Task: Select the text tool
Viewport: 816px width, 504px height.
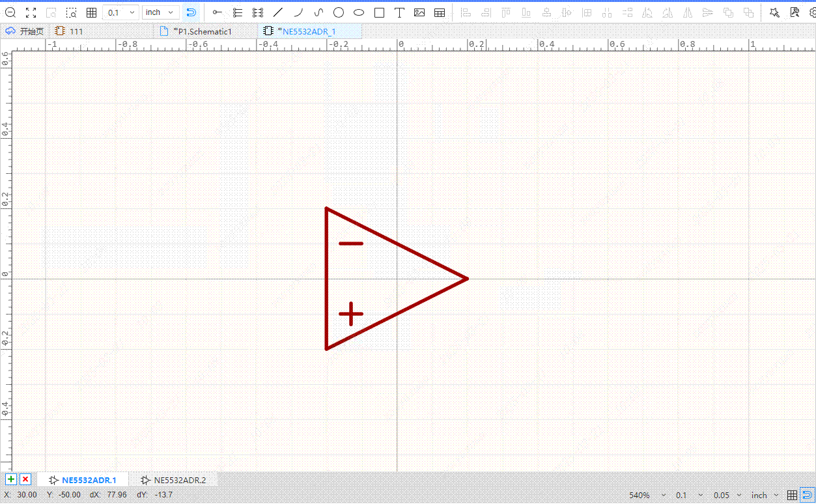Action: [399, 12]
